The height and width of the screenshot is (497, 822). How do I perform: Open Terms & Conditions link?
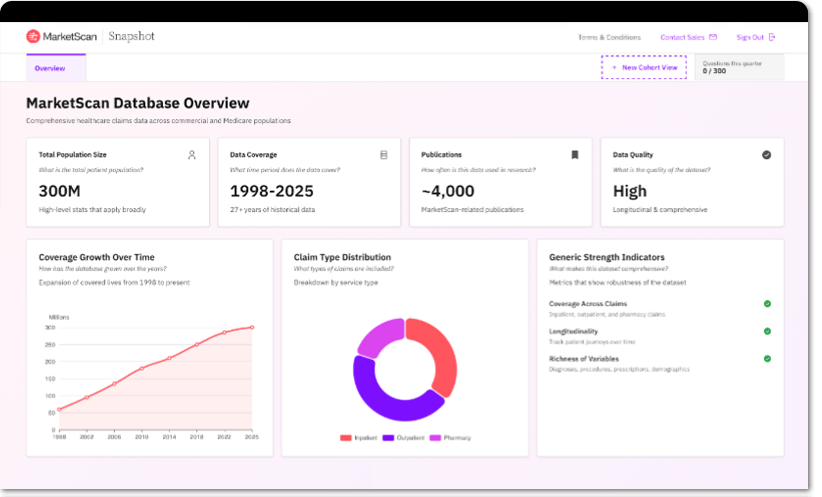(x=609, y=37)
